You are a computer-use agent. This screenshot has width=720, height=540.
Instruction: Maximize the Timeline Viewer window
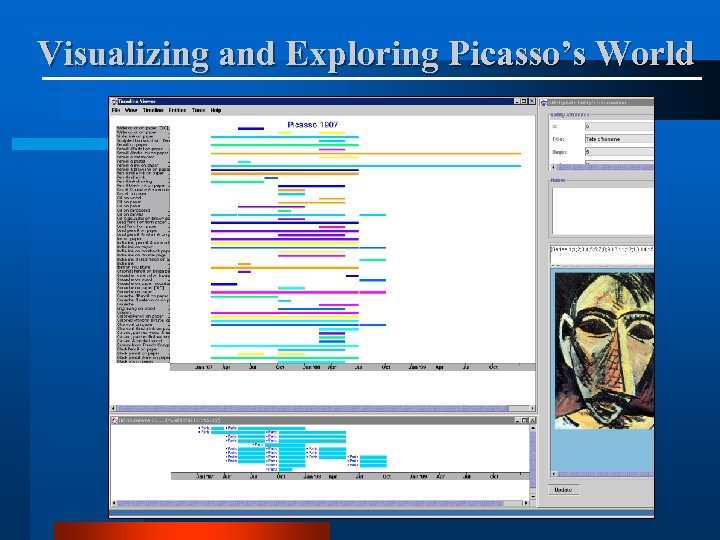[x=524, y=101]
